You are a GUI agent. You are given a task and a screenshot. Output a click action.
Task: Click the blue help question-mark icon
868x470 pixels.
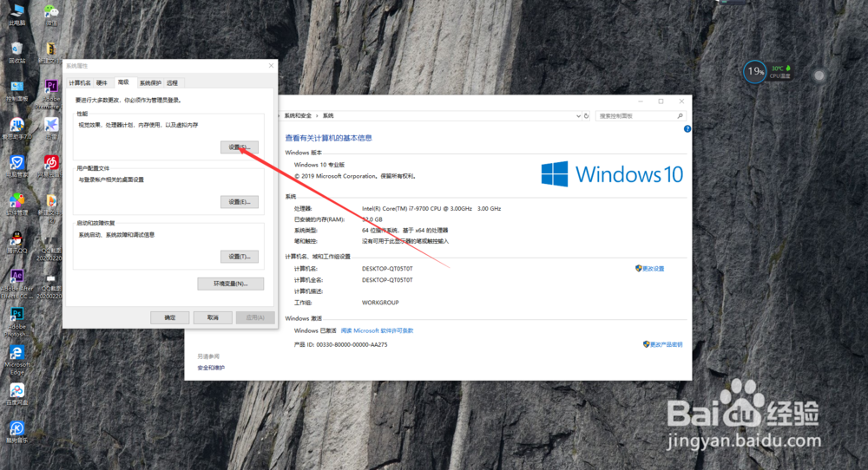click(x=687, y=129)
